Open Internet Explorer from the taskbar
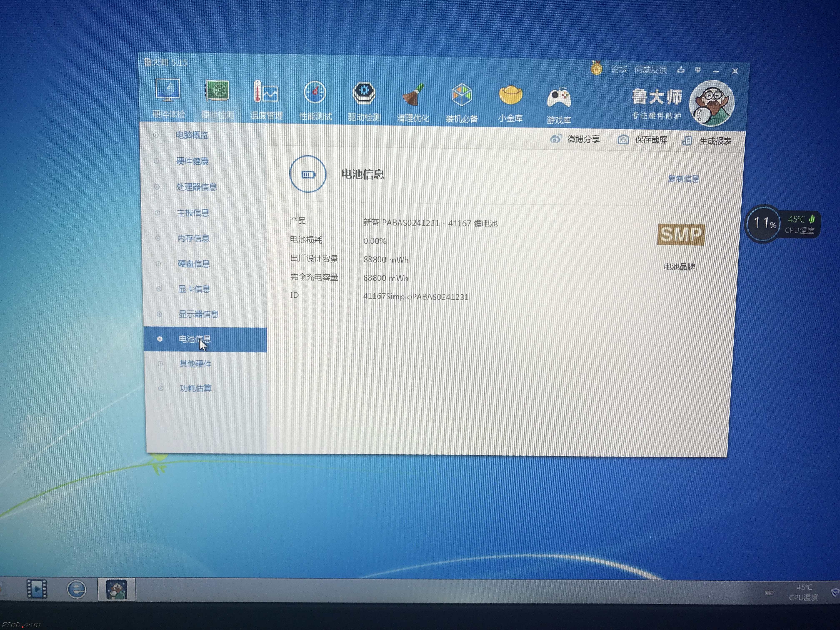The height and width of the screenshot is (630, 840). (x=77, y=589)
